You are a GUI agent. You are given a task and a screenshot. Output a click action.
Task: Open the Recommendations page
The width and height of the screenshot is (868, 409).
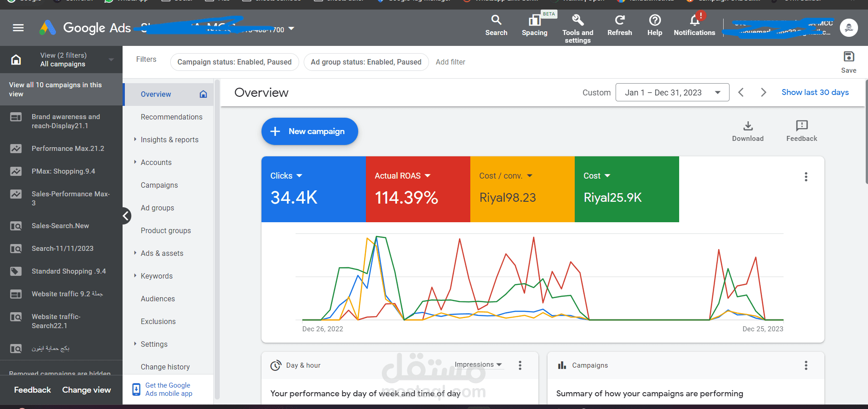coord(172,117)
